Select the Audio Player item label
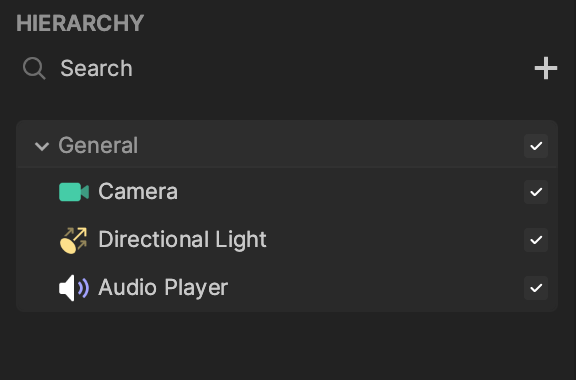Image resolution: width=576 pixels, height=380 pixels. (x=163, y=287)
